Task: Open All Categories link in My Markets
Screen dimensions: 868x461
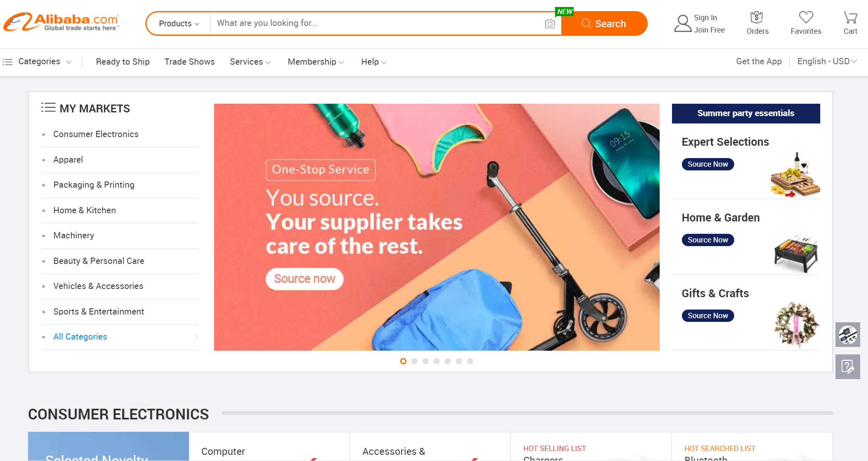Action: pos(80,337)
